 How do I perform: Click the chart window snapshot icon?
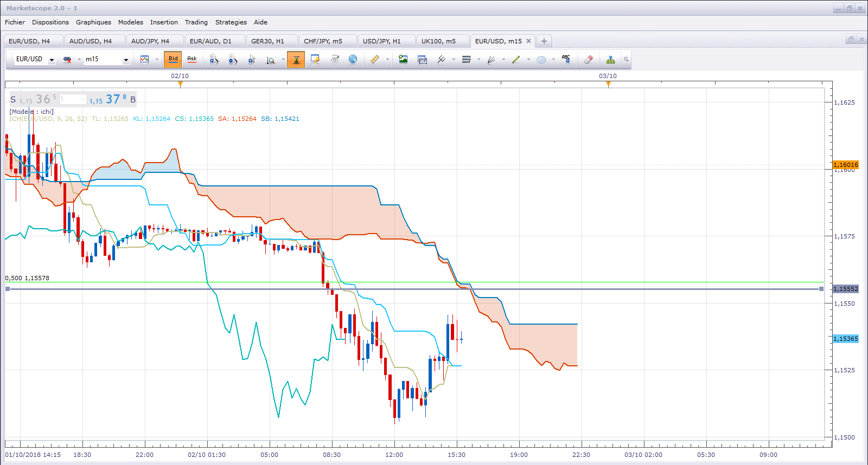pos(423,60)
